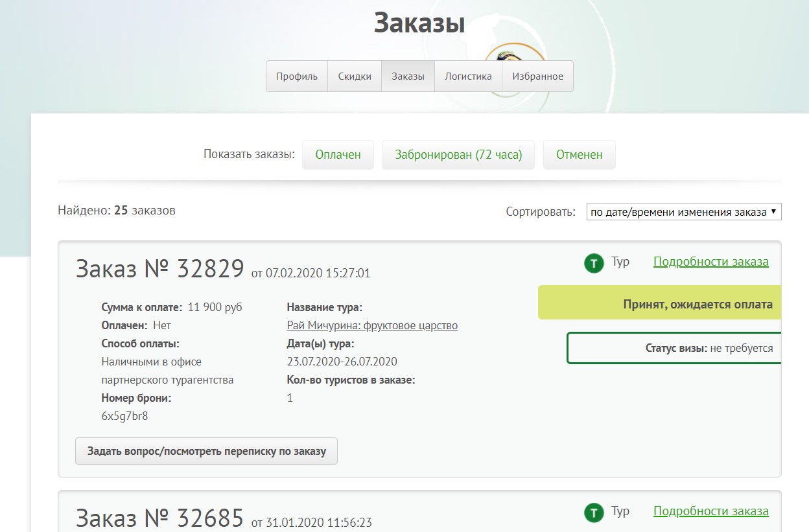The image size is (809, 532).
Task: Open tour link Рай Мичурина: фруктовое царство
Action: point(372,325)
